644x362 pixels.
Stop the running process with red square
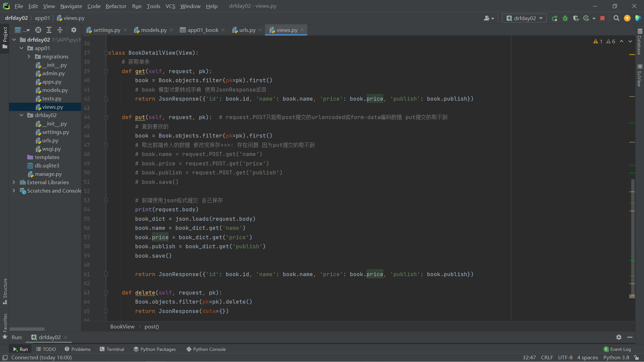602,18
